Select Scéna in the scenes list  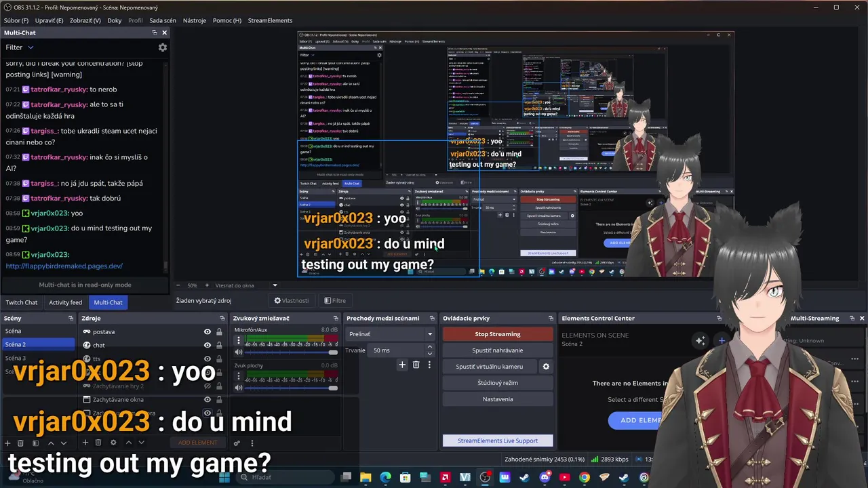[38, 331]
